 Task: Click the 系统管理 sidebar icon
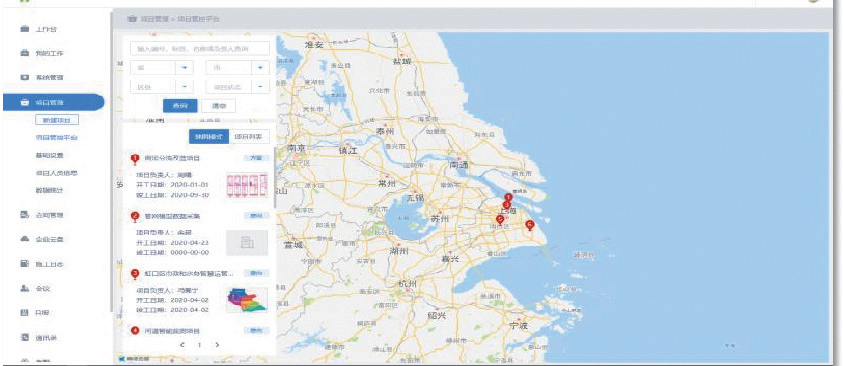pyautogui.click(x=24, y=77)
